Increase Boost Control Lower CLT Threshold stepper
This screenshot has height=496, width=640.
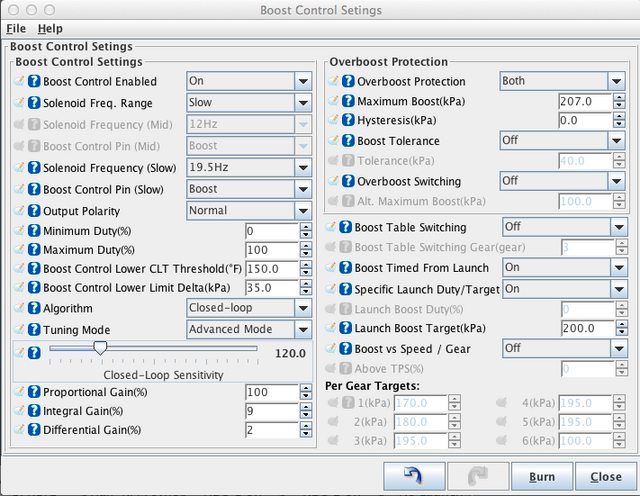point(306,265)
